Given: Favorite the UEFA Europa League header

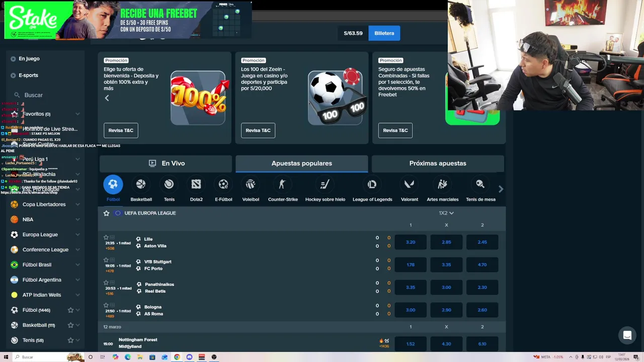Looking at the screenshot, I should [x=106, y=213].
